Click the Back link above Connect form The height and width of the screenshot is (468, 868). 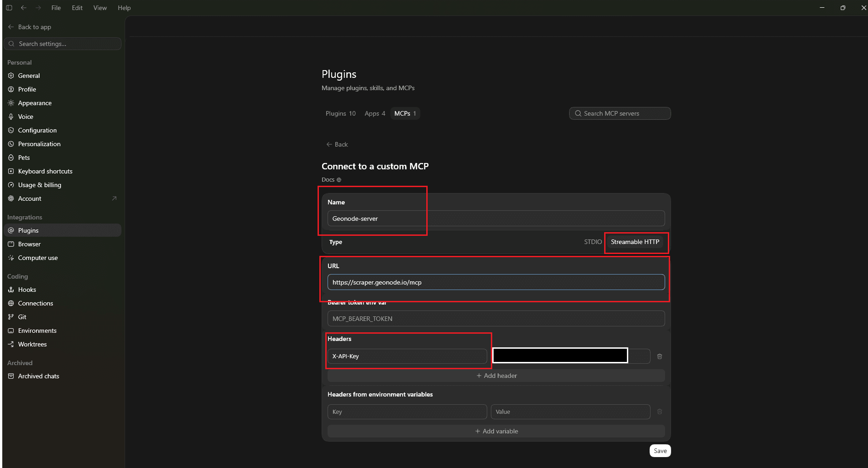tap(337, 144)
